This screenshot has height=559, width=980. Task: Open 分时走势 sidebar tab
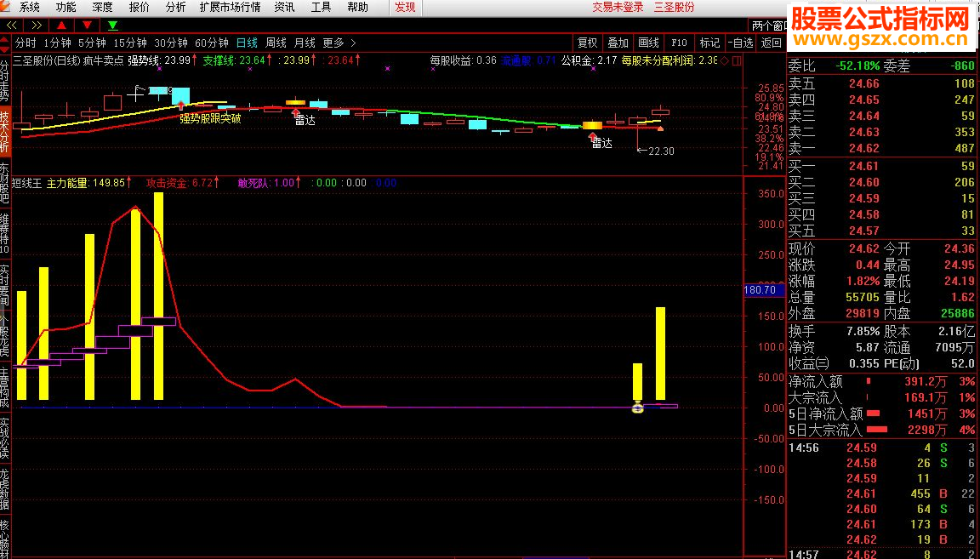[5, 80]
